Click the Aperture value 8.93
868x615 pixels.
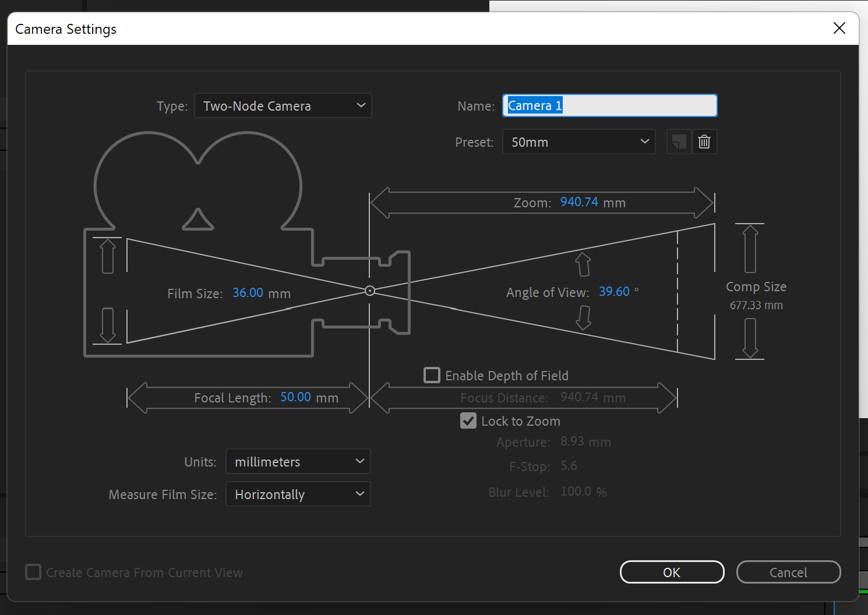572,441
